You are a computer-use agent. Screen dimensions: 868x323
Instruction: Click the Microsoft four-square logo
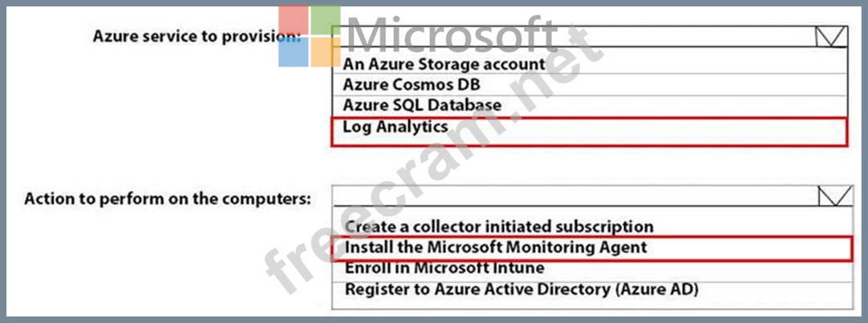pyautogui.click(x=310, y=36)
